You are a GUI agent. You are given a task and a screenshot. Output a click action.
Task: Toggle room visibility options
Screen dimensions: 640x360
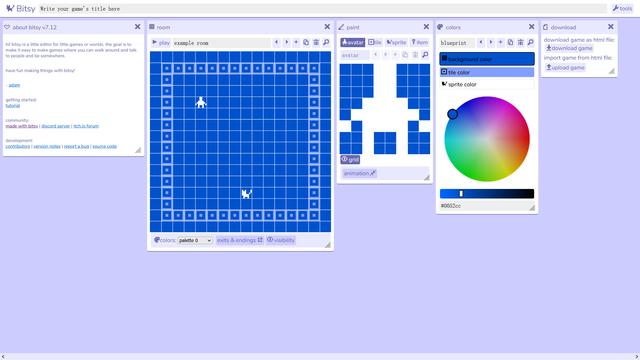tap(281, 240)
